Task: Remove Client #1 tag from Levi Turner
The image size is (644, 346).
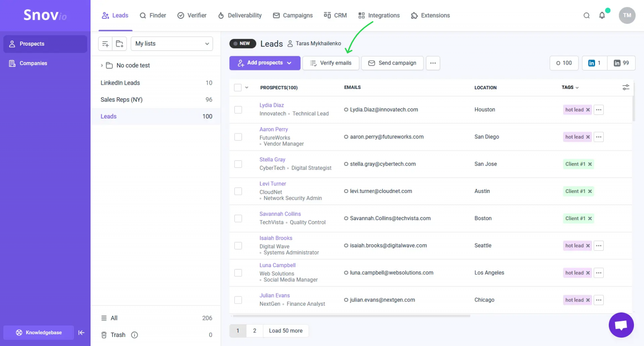Action: 590,191
